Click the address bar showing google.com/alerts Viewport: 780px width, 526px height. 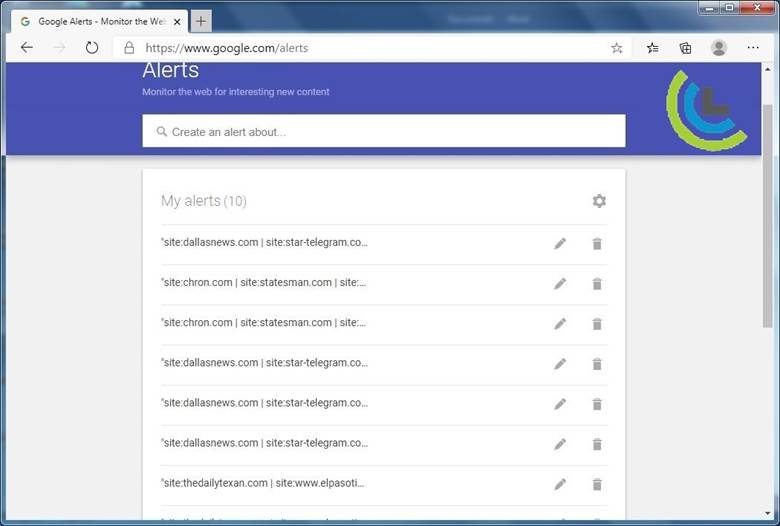tap(372, 48)
